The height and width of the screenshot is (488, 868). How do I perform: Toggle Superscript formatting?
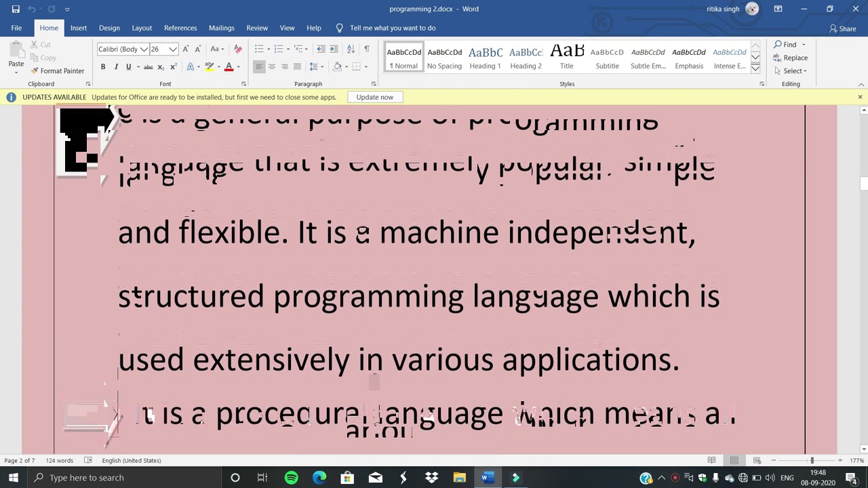(174, 66)
